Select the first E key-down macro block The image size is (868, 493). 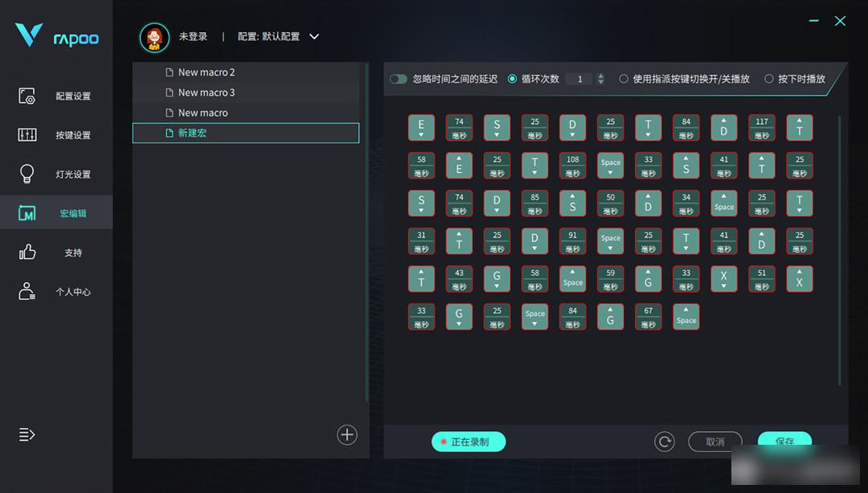[x=421, y=127]
